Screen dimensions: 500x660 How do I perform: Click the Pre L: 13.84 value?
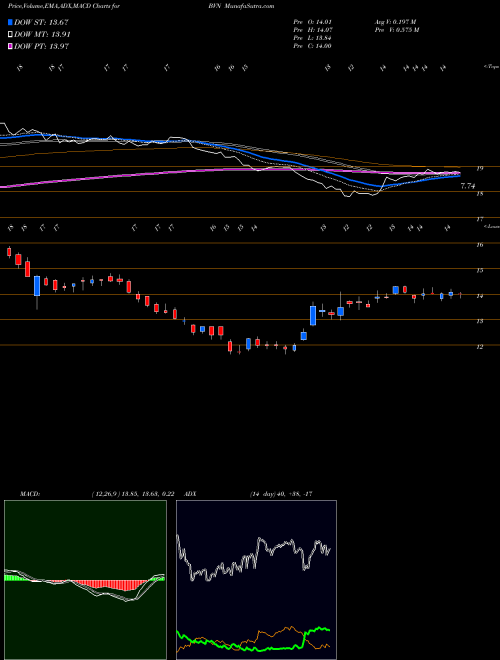point(312,38)
